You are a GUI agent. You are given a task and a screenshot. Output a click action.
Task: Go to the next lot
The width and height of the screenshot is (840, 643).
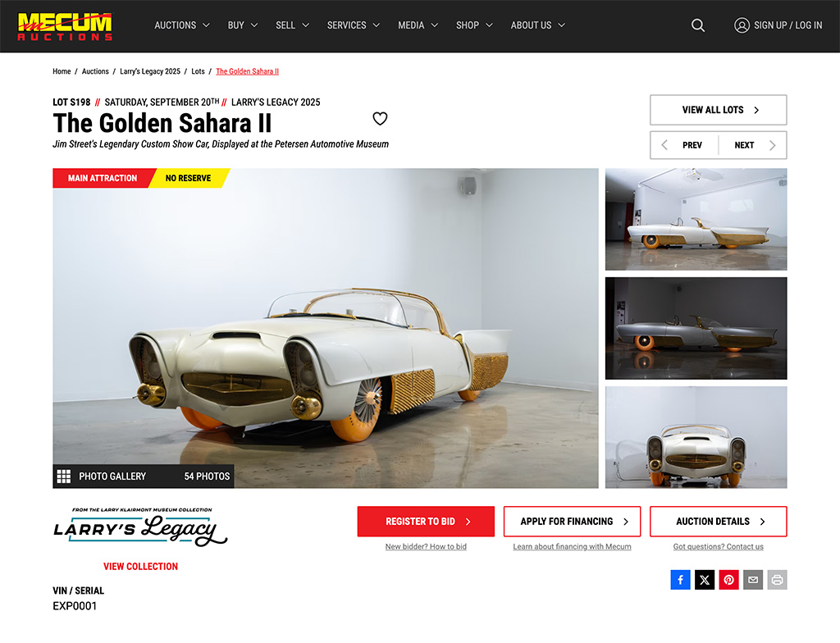(x=753, y=145)
